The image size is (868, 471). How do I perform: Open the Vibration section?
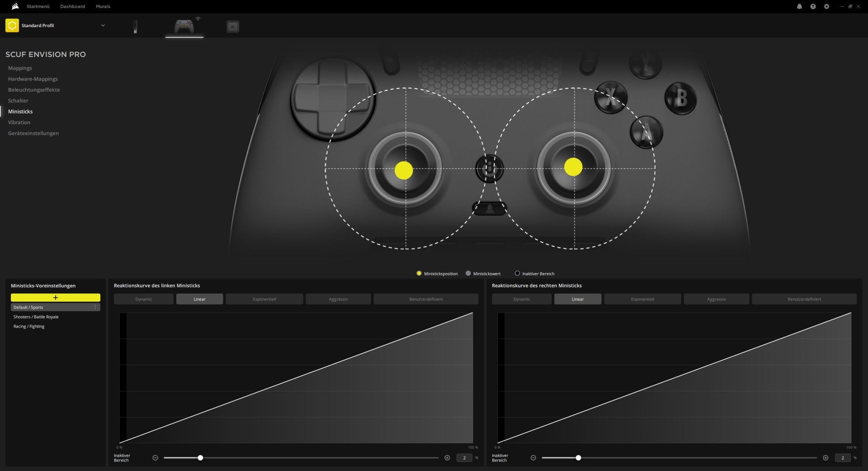pyautogui.click(x=19, y=122)
